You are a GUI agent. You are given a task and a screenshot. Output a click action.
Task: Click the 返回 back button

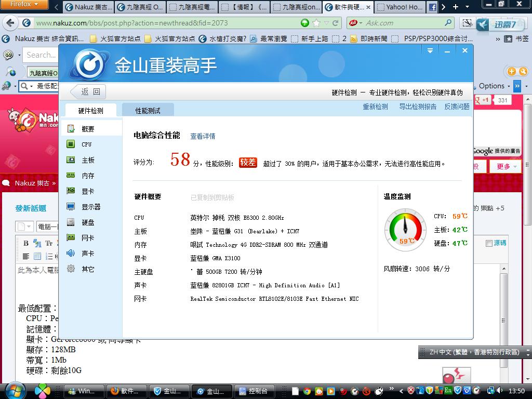(88, 92)
